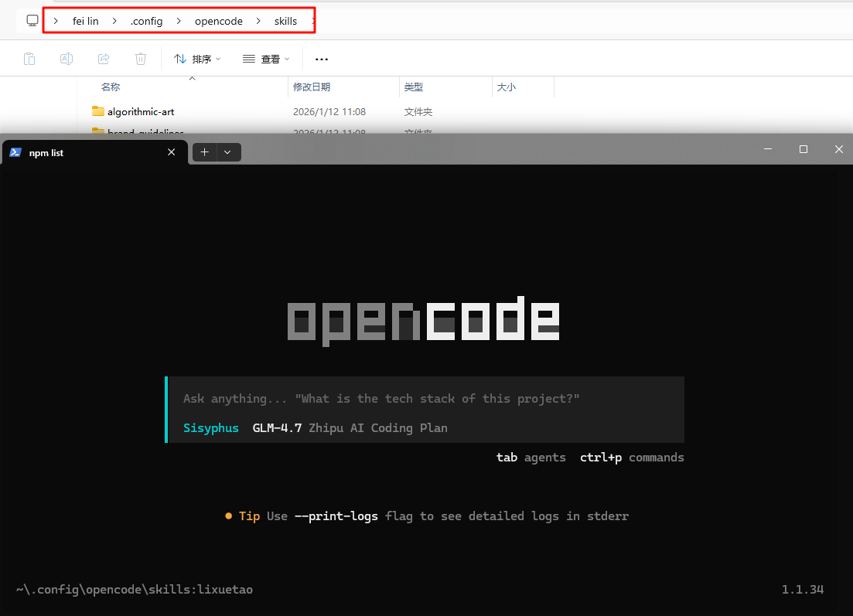Click the orange Tip label
This screenshot has height=616, width=853.
[249, 516]
